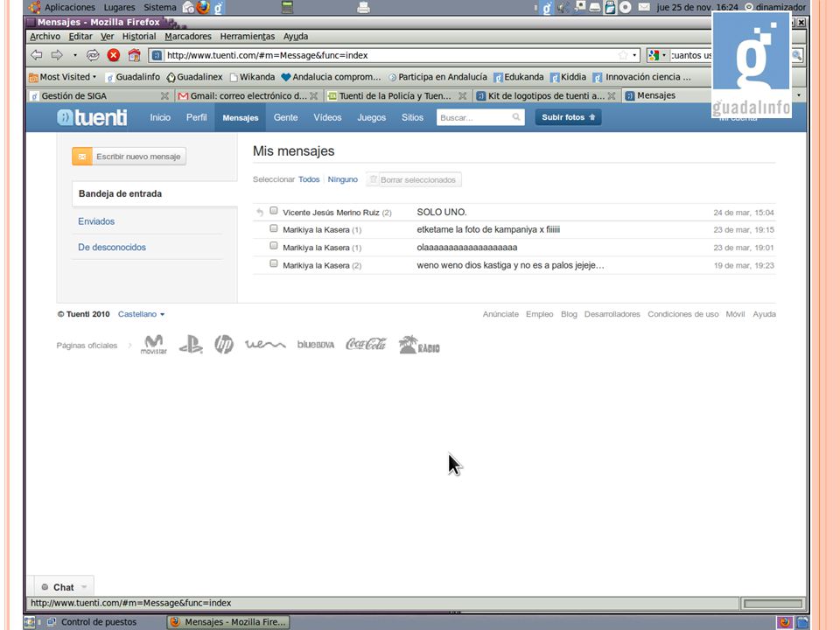Open the Movistar official page logo

[154, 345]
